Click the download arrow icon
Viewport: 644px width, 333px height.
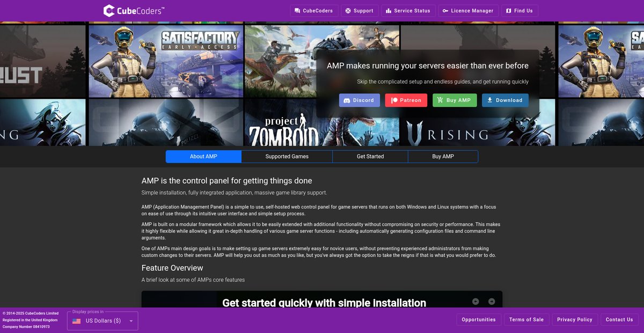(x=489, y=100)
